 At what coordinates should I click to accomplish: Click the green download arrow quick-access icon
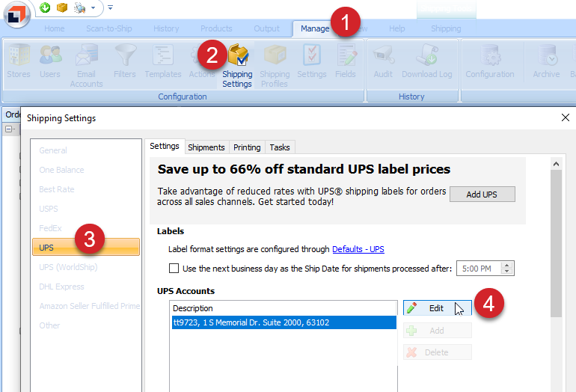[45, 7]
